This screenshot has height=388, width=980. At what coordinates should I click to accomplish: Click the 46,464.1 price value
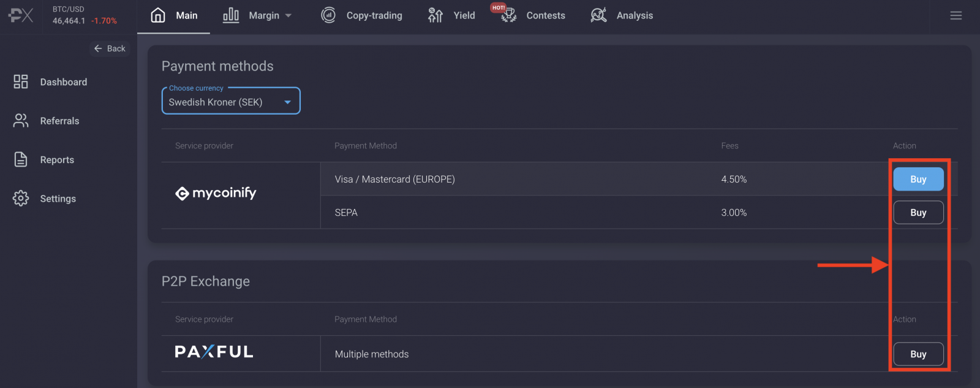tap(69, 21)
